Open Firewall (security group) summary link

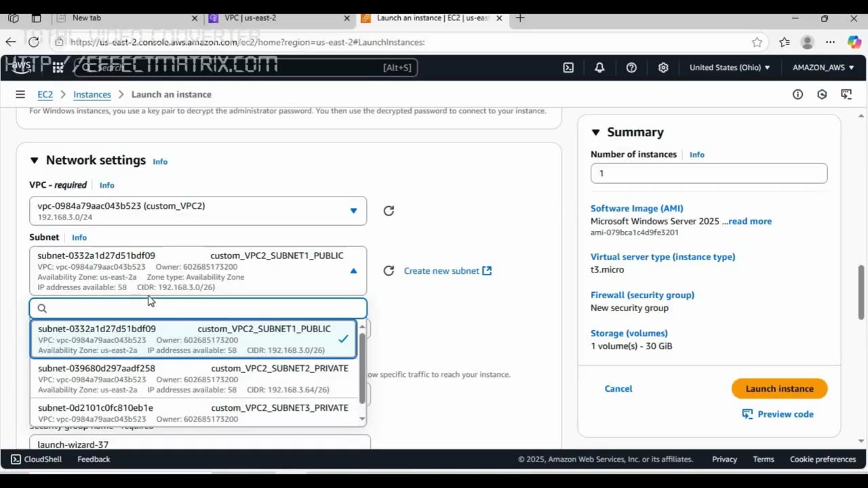[642, 295]
